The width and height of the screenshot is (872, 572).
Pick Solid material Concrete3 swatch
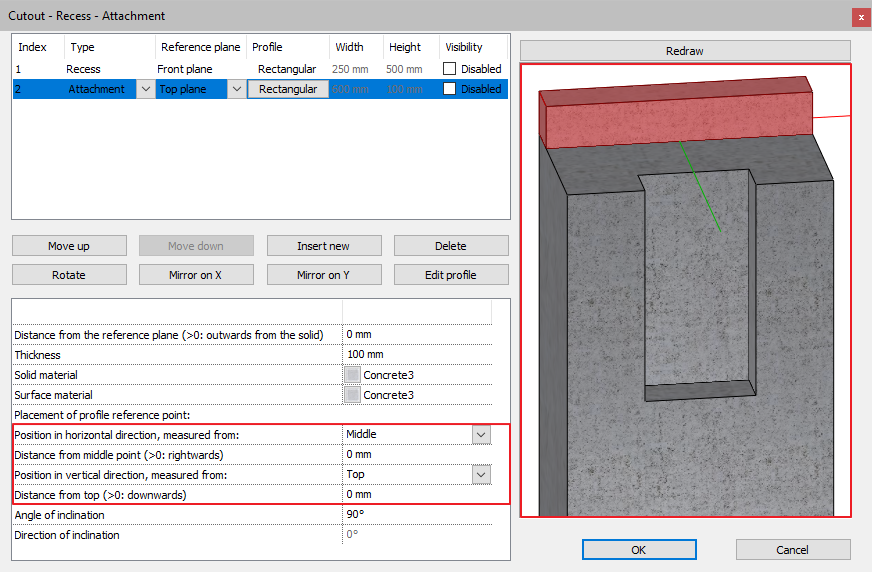click(352, 375)
